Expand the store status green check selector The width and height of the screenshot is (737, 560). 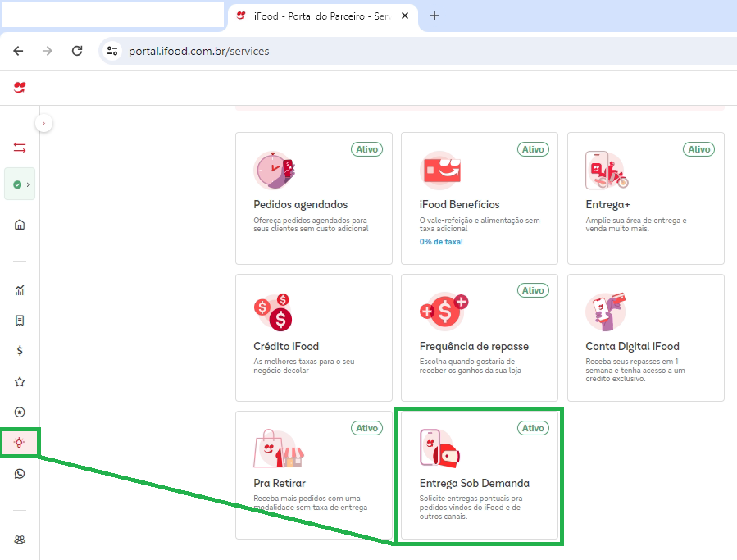pyautogui.click(x=20, y=184)
